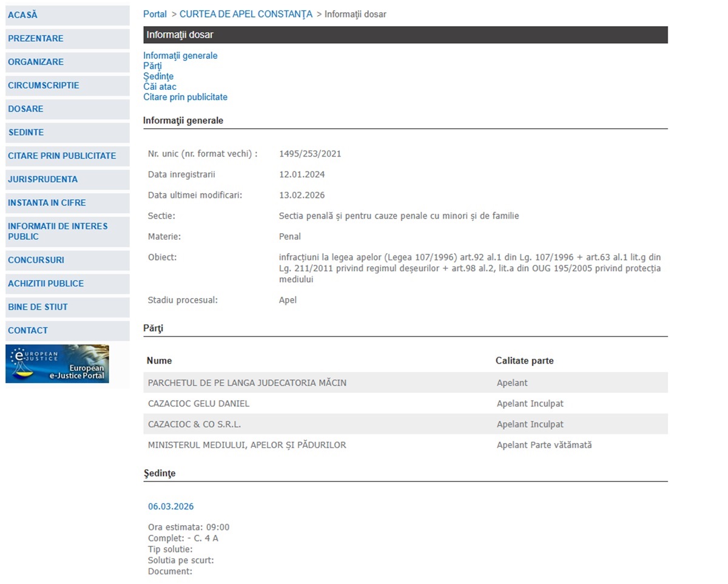Open the European e-Justice Portal banner

point(57,364)
